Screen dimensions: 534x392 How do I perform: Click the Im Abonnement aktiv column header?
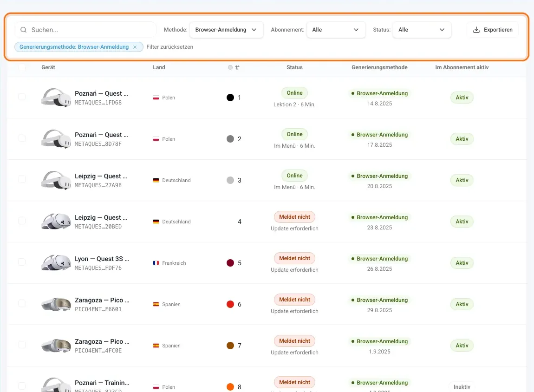point(462,67)
